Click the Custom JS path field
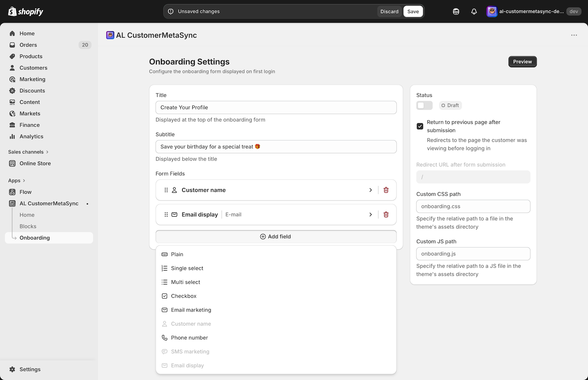The height and width of the screenshot is (380, 588). point(473,254)
